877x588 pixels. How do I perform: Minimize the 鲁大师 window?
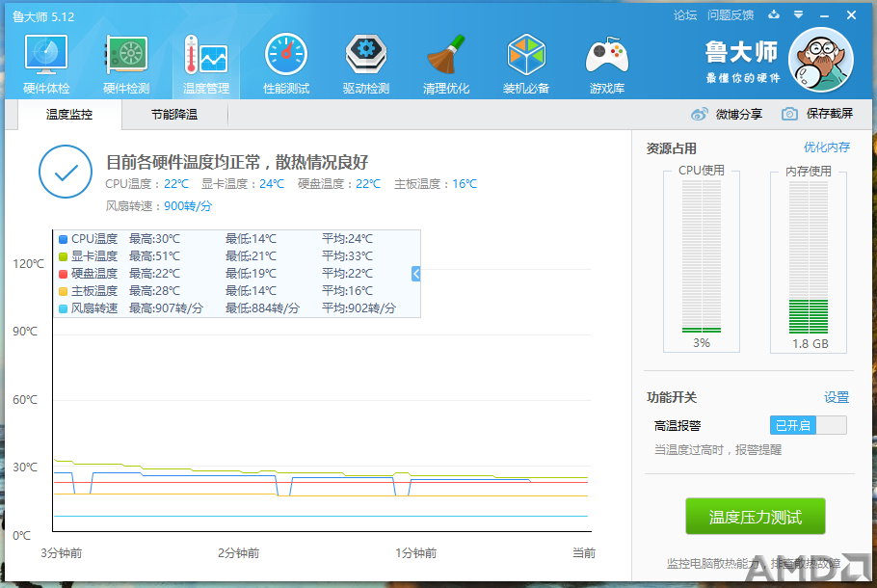(x=824, y=15)
